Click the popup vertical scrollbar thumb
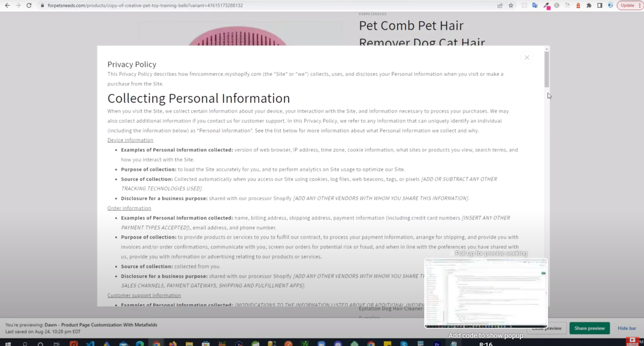 [547, 69]
